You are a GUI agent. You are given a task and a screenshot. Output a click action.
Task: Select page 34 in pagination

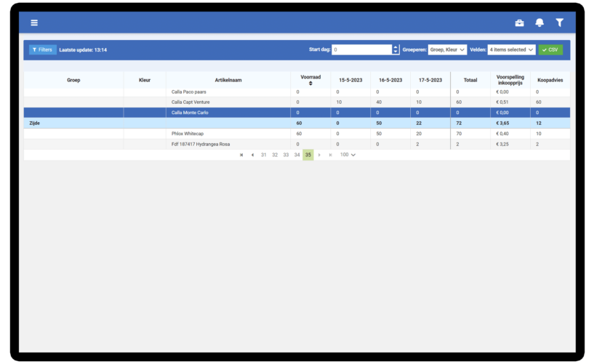[x=297, y=155]
